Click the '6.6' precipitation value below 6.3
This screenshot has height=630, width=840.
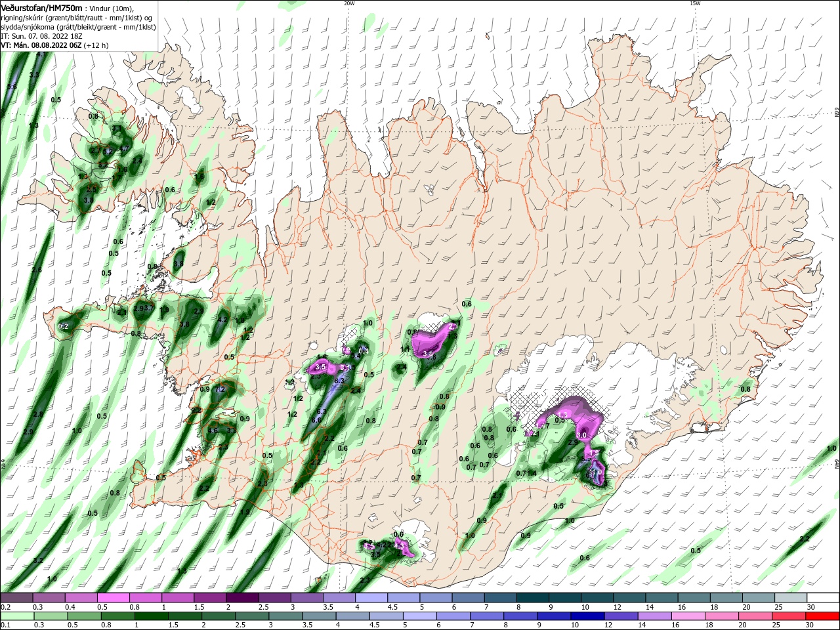(316, 420)
